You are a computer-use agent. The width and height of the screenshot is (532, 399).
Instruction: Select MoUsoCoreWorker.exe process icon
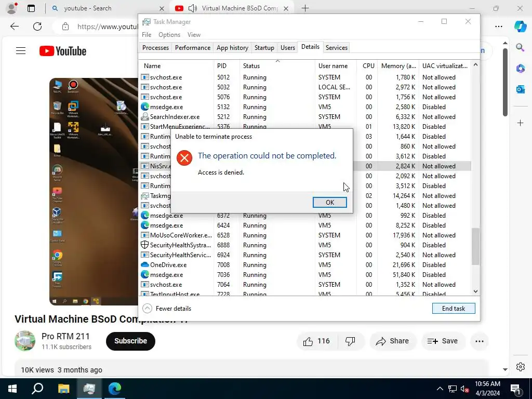(145, 235)
